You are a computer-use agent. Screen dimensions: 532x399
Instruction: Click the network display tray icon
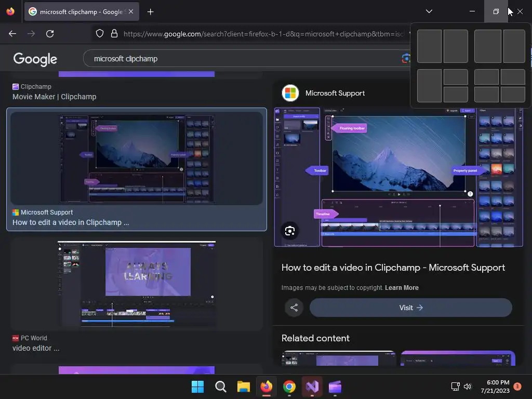coord(455,387)
